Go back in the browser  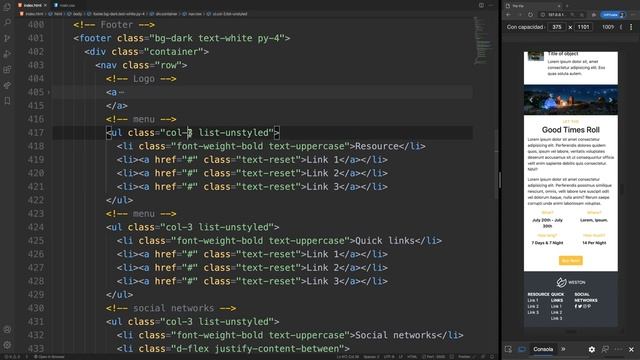pyautogui.click(x=509, y=15)
